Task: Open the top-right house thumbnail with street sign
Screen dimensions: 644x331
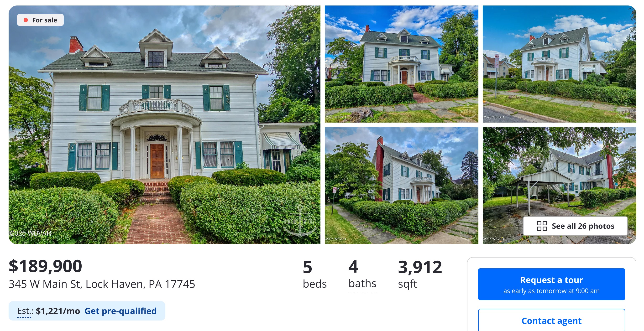Action: pyautogui.click(x=559, y=64)
